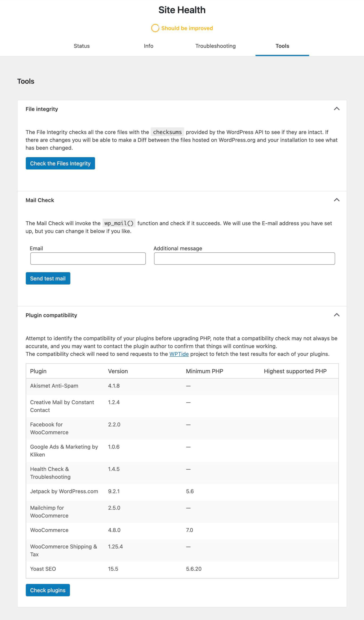Collapse the Plugin compatibility section chevron
The height and width of the screenshot is (620, 364).
336,315
